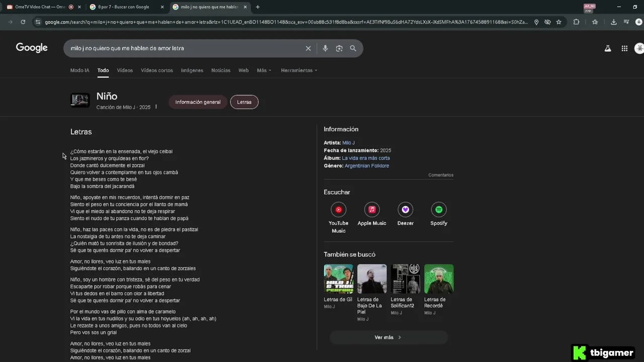Viewport: 644px width, 362px height.
Task: Open the three-dot menu beside Niño
Action: [156, 107]
